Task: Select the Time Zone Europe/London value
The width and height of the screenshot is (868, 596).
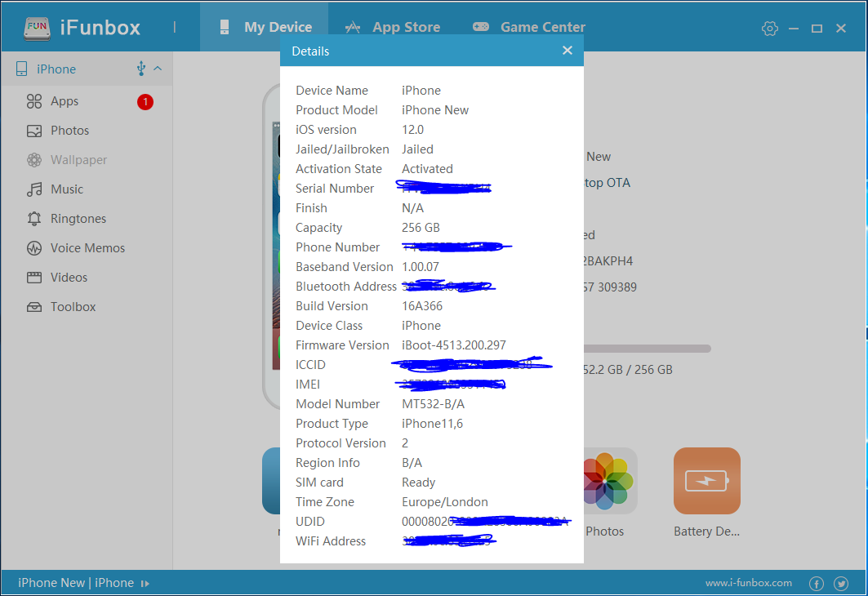Action: [x=445, y=502]
